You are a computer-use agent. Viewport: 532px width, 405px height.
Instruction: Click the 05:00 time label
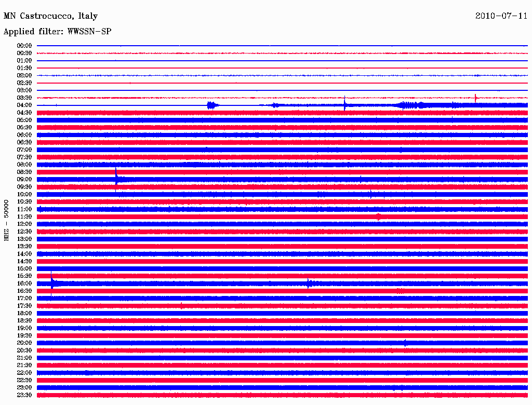point(24,120)
